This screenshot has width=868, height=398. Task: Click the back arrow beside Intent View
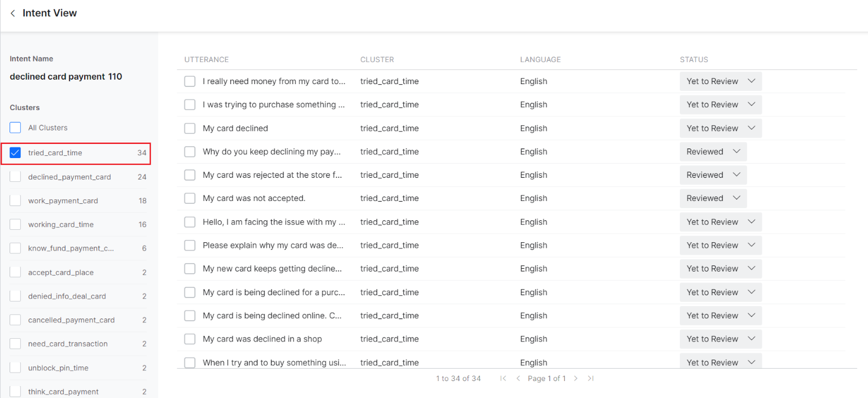coord(12,13)
